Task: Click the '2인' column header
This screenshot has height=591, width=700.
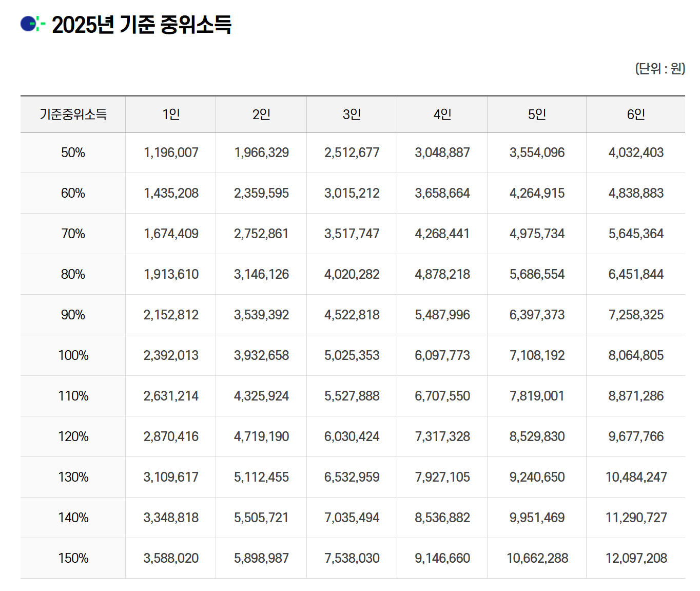Action: 261,114
